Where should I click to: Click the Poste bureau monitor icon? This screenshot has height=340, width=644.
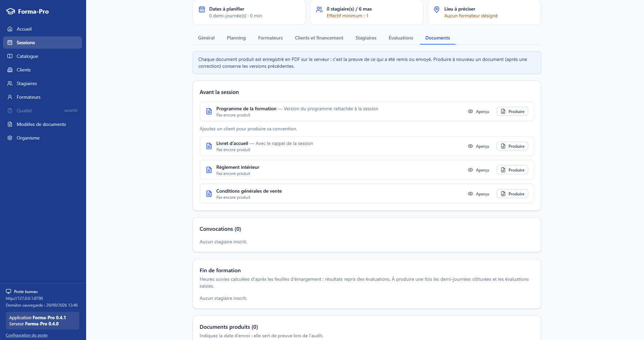click(x=9, y=291)
